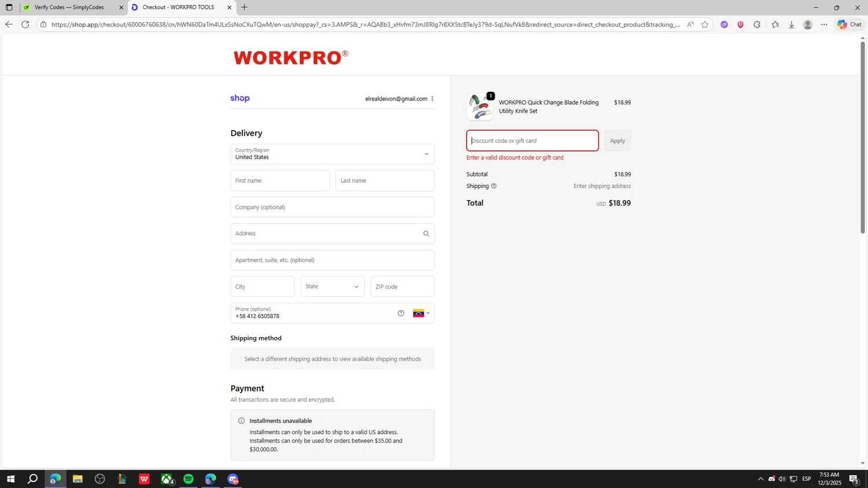The width and height of the screenshot is (868, 488).
Task: Apply the discount code
Action: coord(617,141)
